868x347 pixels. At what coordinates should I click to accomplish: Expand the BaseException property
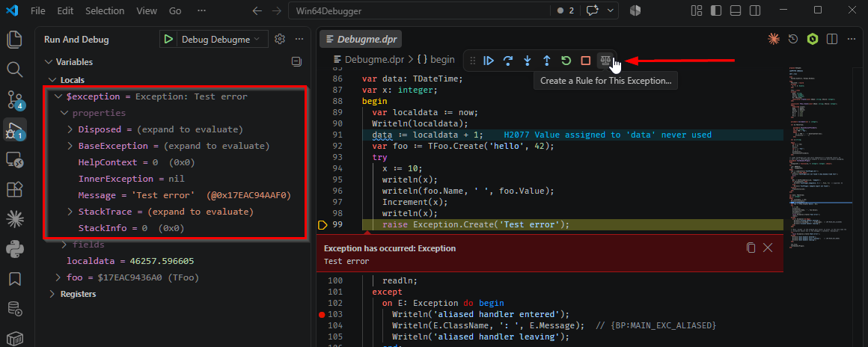(70, 146)
